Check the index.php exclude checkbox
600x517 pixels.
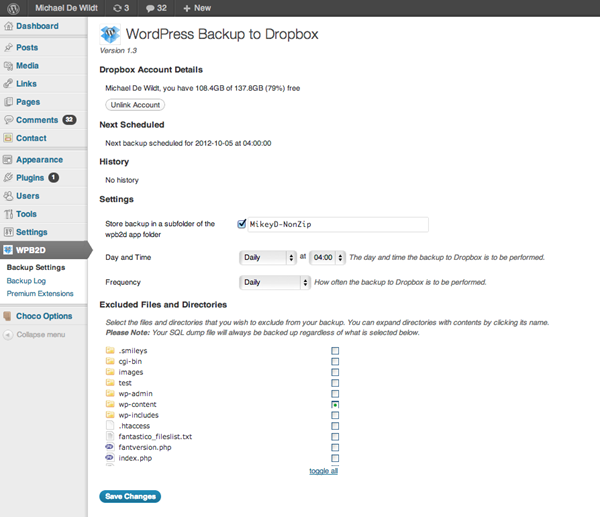tap(335, 458)
